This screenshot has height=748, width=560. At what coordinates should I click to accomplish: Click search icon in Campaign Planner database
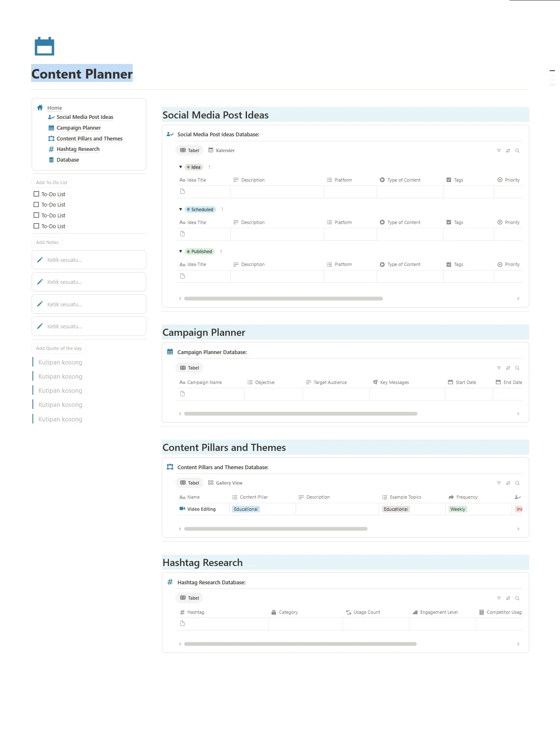click(518, 368)
